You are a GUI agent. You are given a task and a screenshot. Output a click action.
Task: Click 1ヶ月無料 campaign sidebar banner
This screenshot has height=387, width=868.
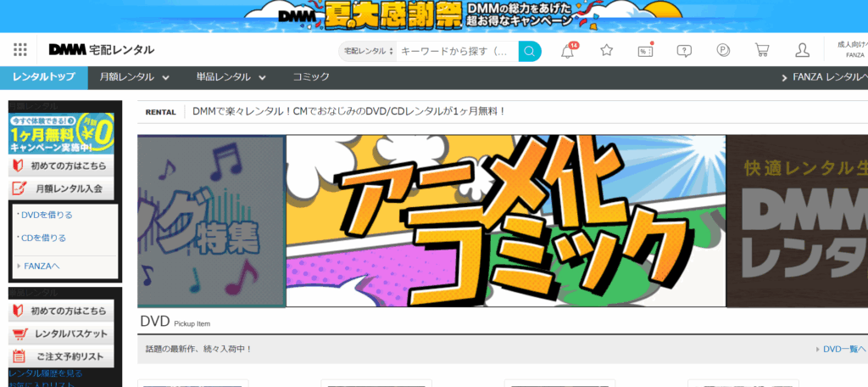pyautogui.click(x=61, y=133)
